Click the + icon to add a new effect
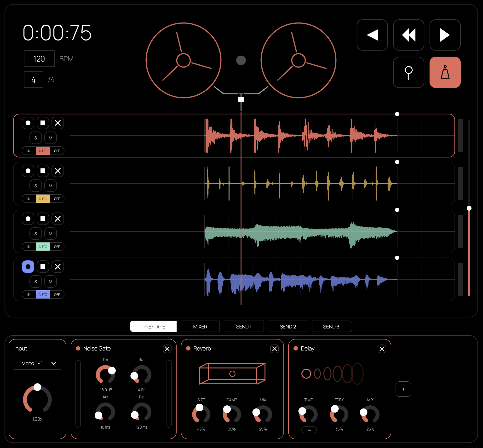The width and height of the screenshot is (483, 448). click(x=403, y=389)
